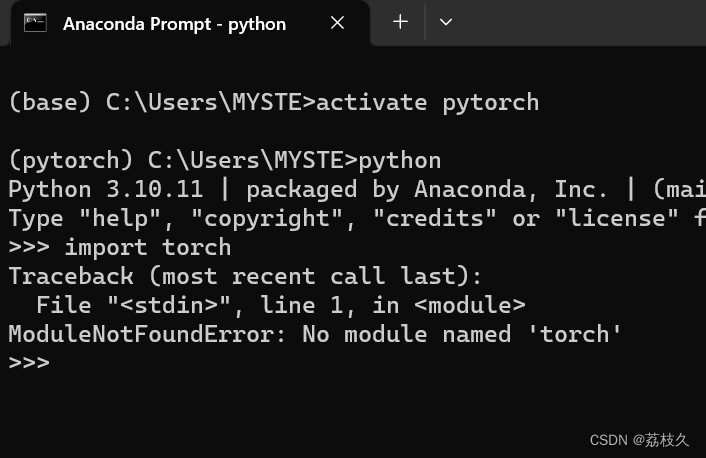Click the 'import torch' command text

pos(147,247)
